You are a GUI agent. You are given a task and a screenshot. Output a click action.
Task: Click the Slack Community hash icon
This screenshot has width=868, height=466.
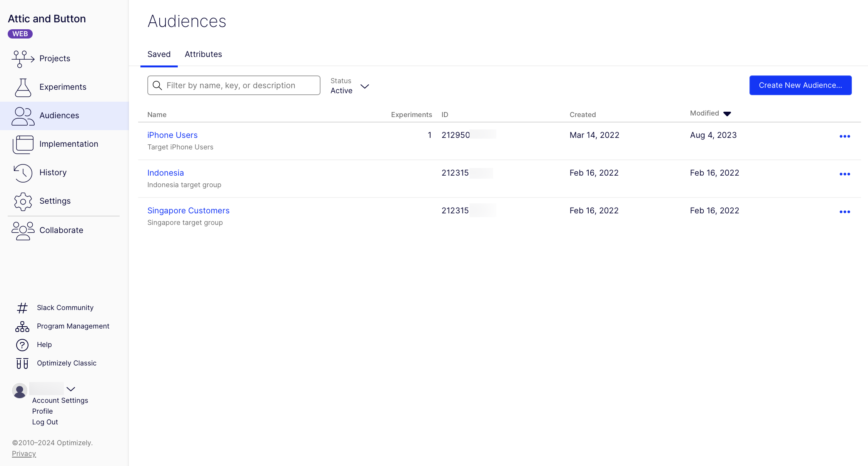coord(22,308)
